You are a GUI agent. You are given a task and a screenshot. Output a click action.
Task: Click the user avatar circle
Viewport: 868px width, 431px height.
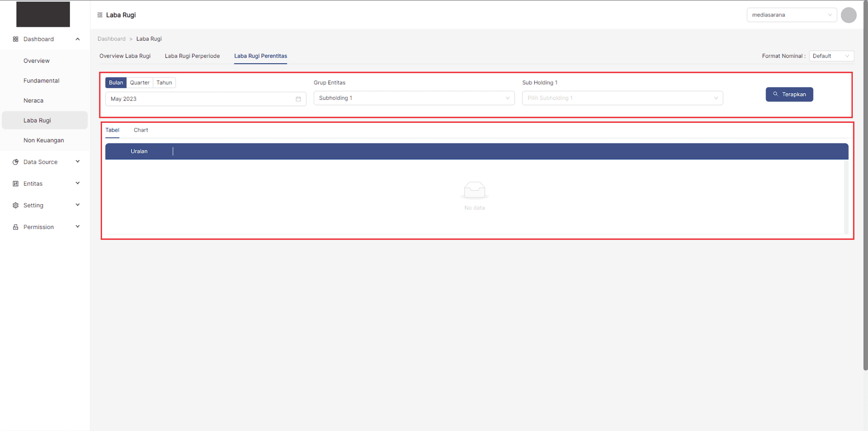(x=848, y=15)
